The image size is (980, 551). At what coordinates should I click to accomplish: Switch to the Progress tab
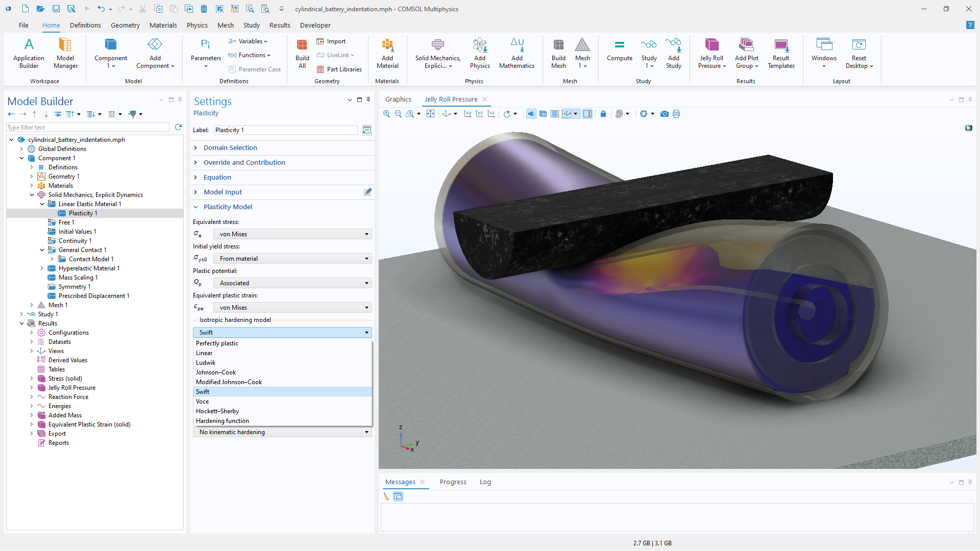coord(453,482)
